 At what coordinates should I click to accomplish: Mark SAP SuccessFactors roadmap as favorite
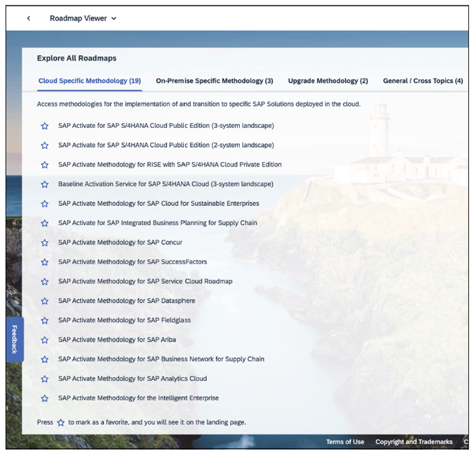pyautogui.click(x=45, y=262)
